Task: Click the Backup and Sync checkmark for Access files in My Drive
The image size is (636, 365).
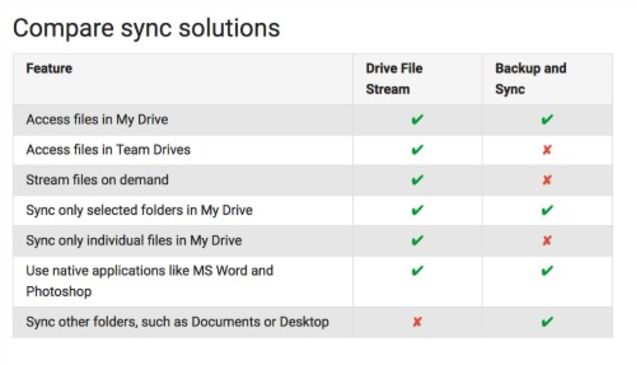Action: point(547,120)
